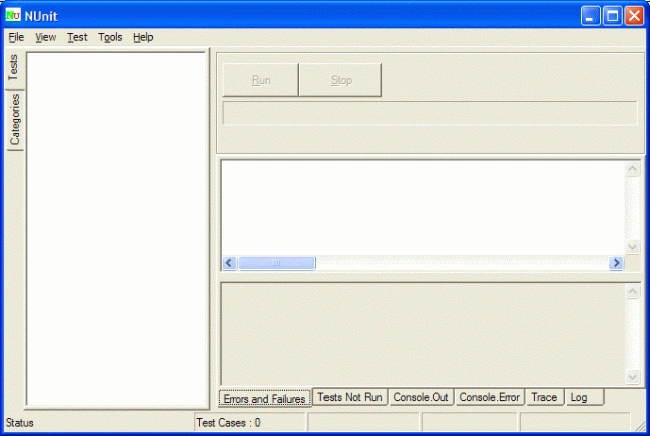Open the Console.Error tab
The image size is (650, 436).
(490, 397)
